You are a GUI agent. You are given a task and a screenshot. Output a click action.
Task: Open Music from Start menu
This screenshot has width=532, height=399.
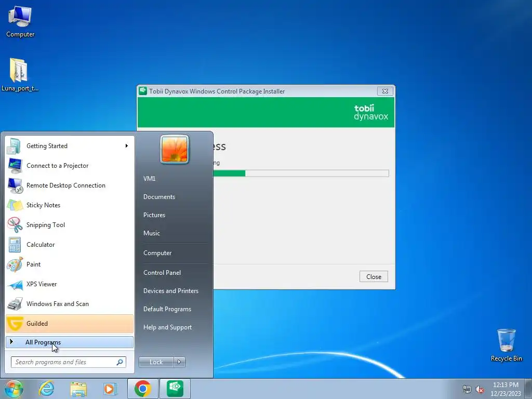click(151, 233)
